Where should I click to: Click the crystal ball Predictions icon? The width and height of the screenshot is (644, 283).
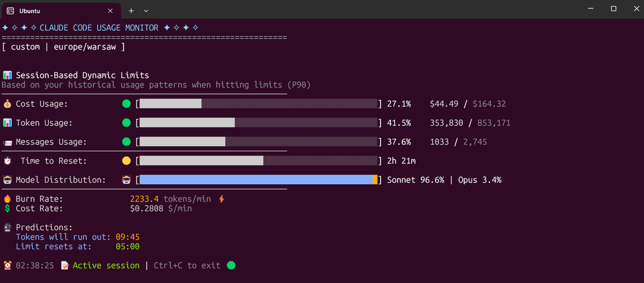(7, 227)
